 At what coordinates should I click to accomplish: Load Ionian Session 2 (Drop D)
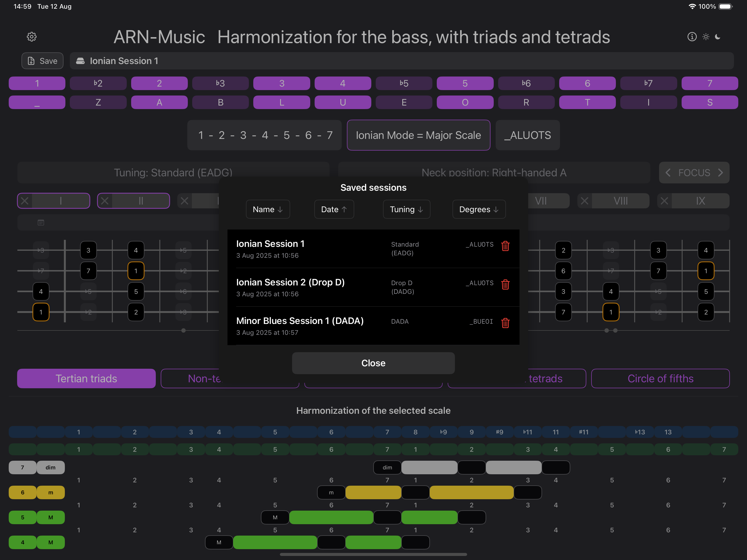click(x=373, y=287)
